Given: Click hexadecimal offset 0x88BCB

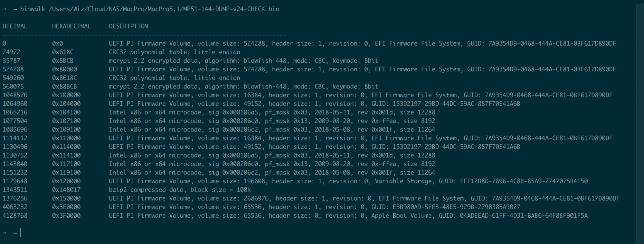Looking at the screenshot, I should coord(64,86).
